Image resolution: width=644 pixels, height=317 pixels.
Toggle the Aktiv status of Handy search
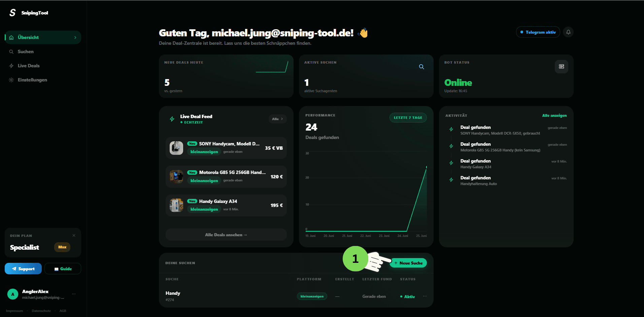pyautogui.click(x=407, y=296)
